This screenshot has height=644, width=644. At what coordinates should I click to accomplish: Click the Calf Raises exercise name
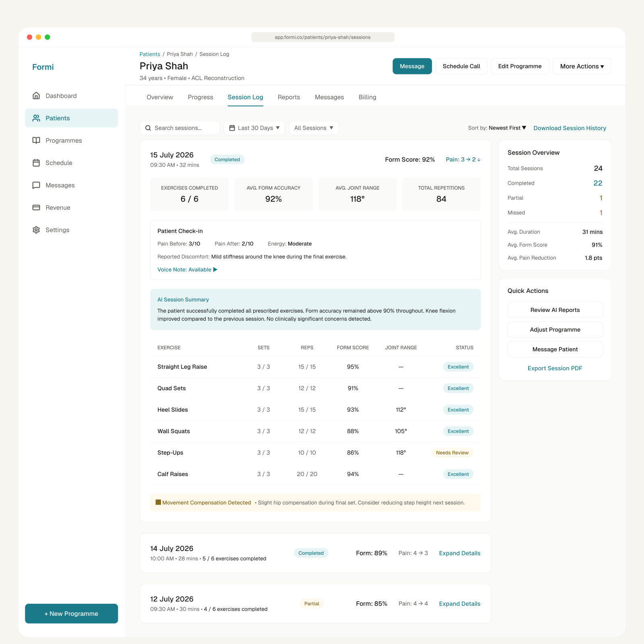pyautogui.click(x=173, y=474)
